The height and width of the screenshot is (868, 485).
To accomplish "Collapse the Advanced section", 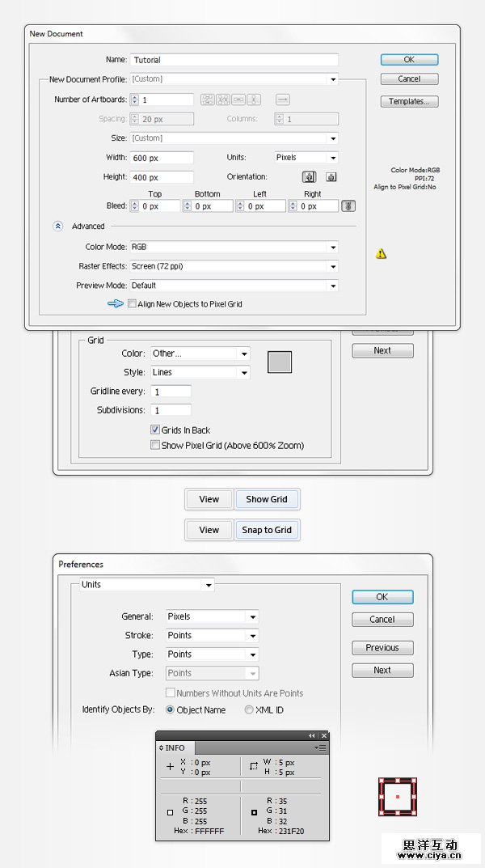I will pos(57,227).
